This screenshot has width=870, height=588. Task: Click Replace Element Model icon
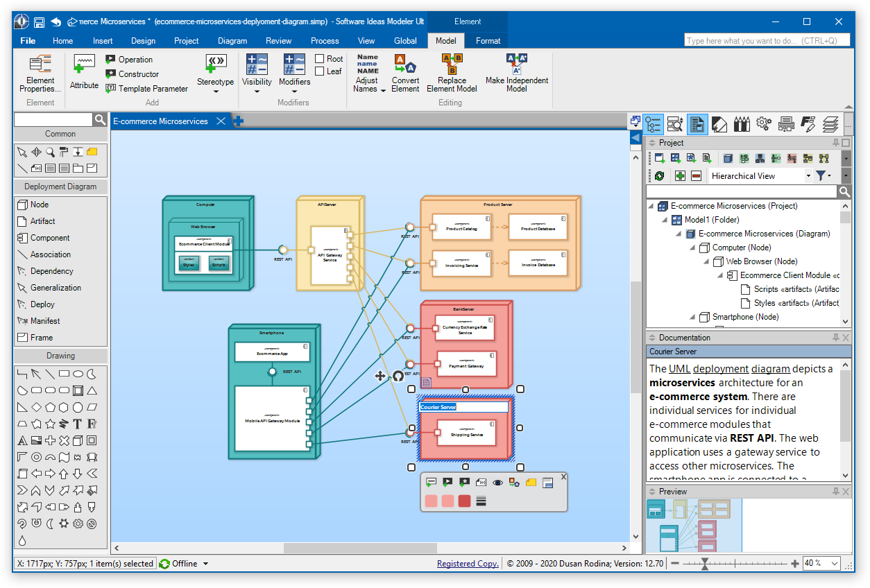point(452,64)
